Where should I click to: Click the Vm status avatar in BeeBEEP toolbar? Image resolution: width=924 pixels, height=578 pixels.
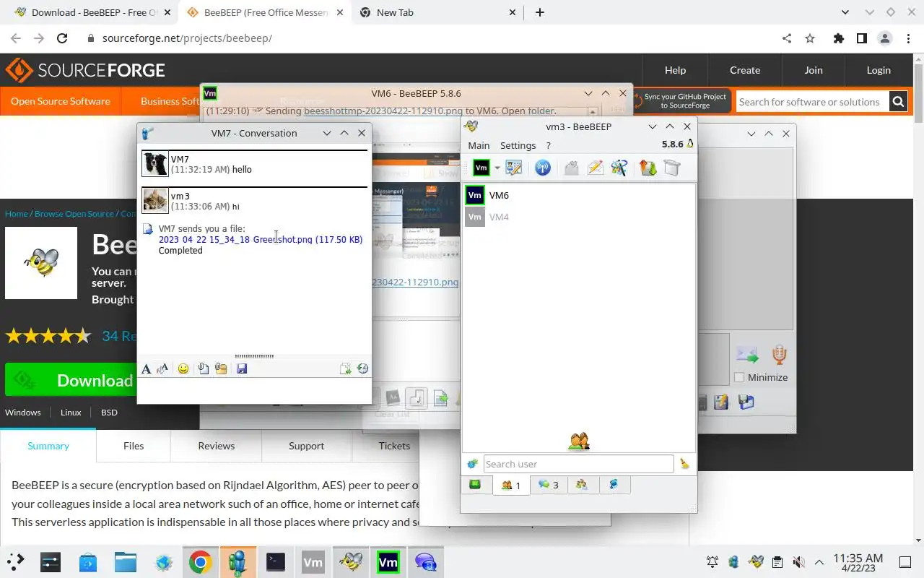click(x=481, y=168)
